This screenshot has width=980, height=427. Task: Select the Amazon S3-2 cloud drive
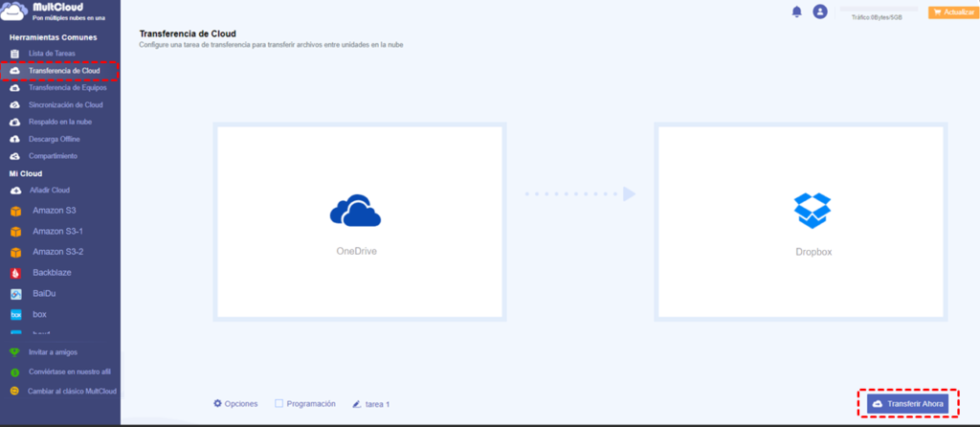tap(58, 252)
